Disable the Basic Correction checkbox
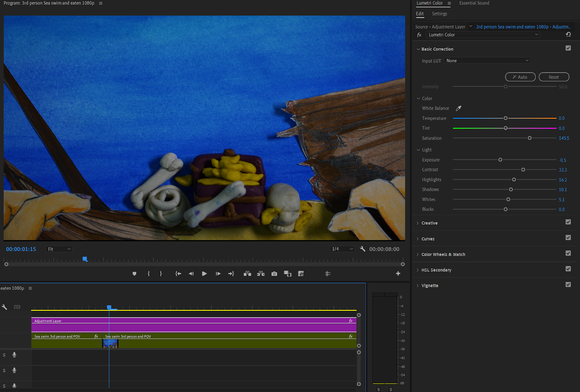This screenshot has width=580, height=392. [568, 48]
